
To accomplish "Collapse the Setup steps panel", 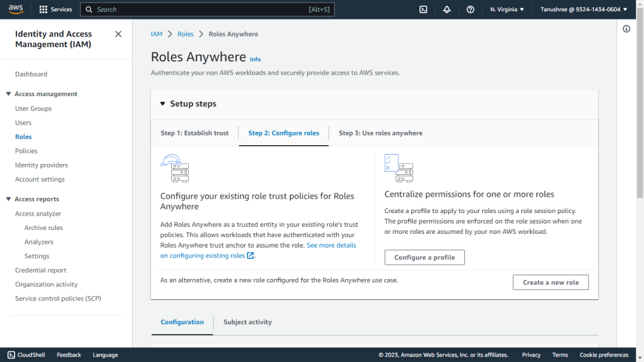I will [163, 104].
